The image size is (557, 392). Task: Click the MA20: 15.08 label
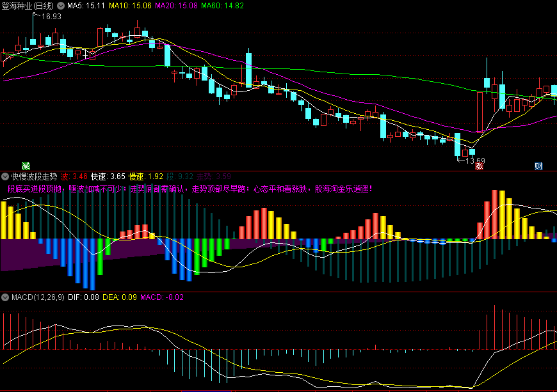pos(176,6)
